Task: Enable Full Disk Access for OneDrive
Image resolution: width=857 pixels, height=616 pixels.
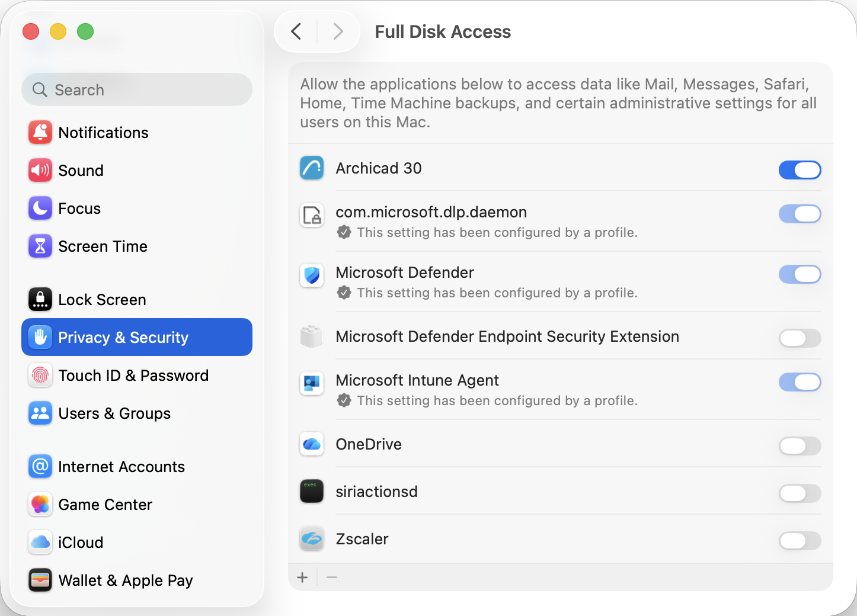Action: (x=800, y=446)
